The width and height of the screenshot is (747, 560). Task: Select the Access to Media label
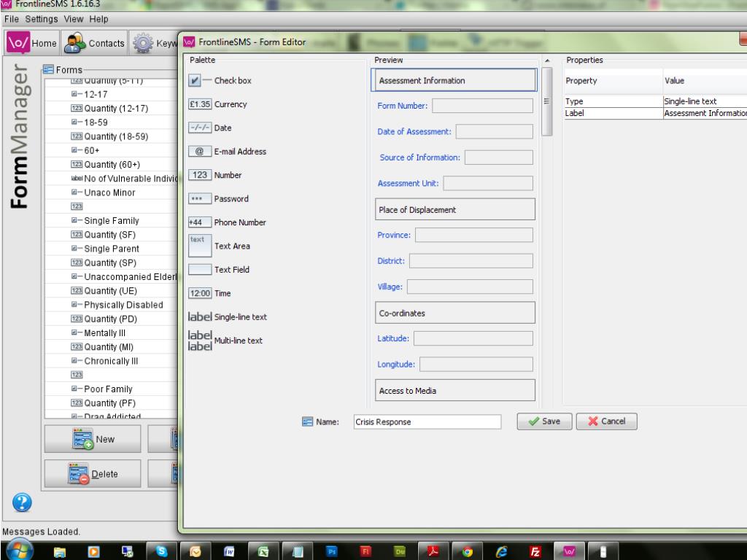(455, 391)
